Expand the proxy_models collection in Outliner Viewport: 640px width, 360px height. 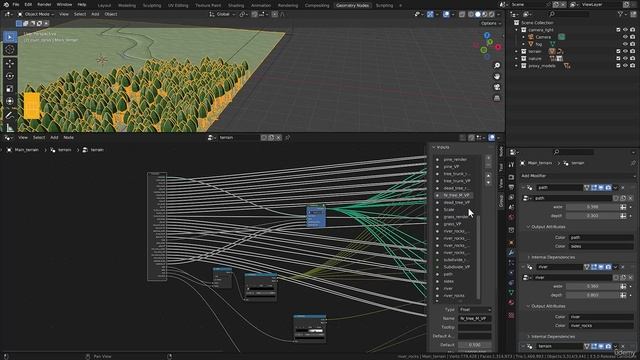point(517,66)
